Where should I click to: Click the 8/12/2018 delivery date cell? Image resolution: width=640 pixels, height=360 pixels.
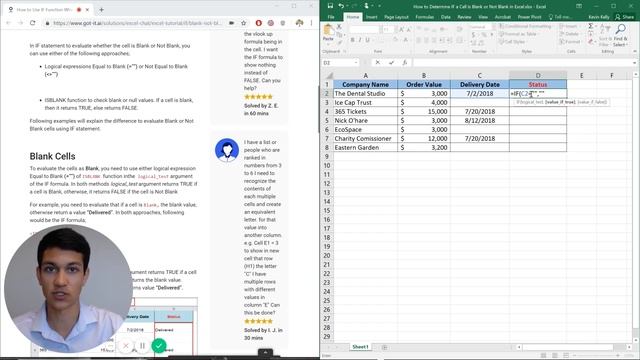pos(480,120)
